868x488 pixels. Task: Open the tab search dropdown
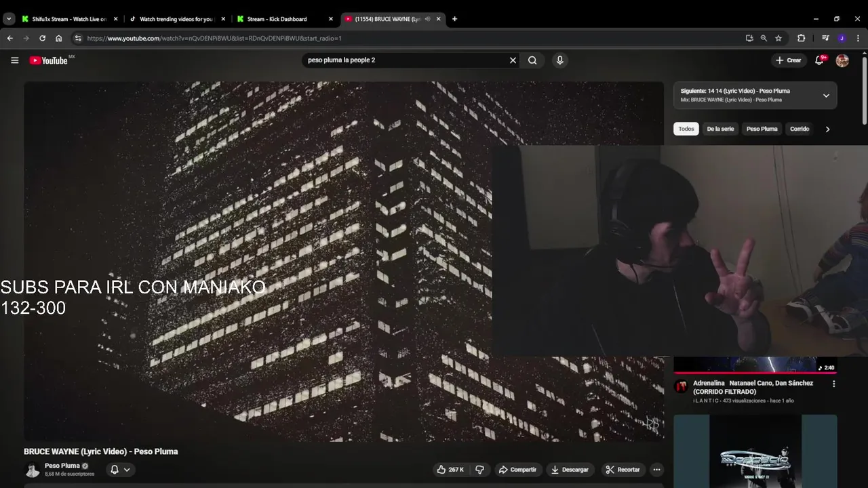click(x=9, y=19)
